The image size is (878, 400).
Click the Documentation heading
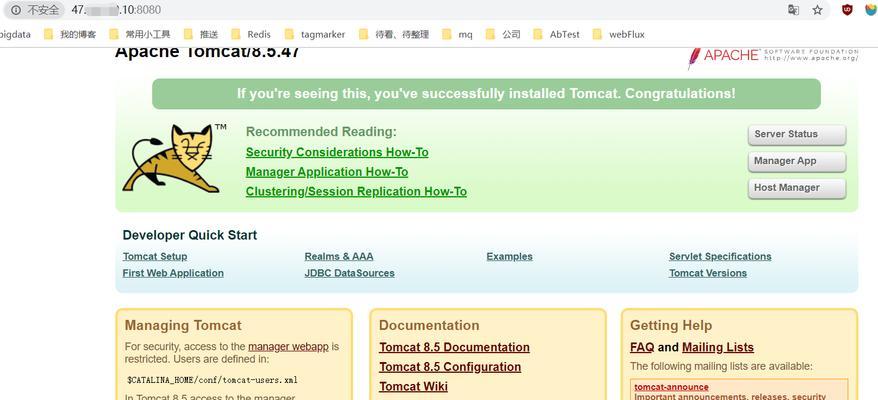[429, 325]
